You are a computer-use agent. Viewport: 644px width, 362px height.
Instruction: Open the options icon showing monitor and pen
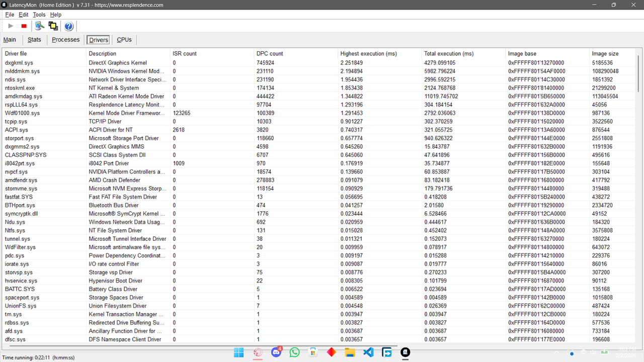coord(39,26)
